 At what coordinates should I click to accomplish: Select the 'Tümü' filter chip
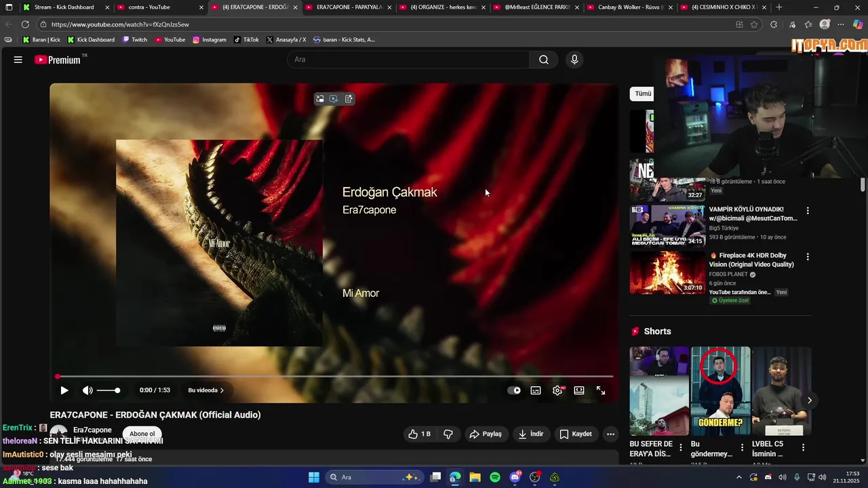coord(642,94)
